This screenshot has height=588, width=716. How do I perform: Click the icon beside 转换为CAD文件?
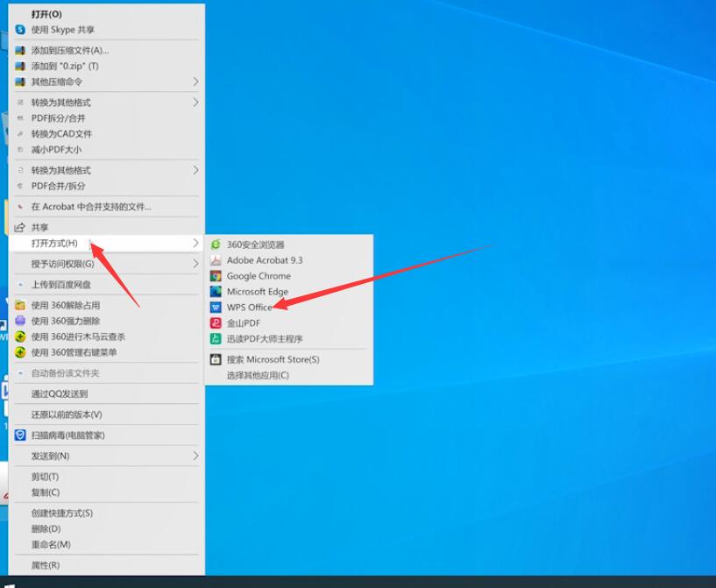click(x=20, y=134)
